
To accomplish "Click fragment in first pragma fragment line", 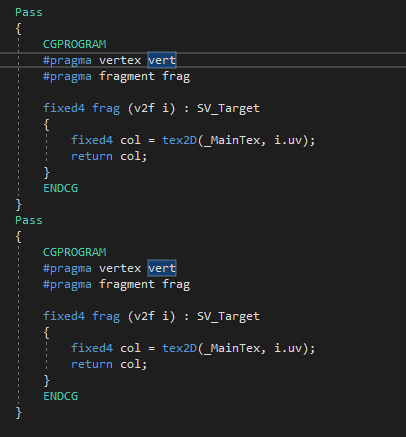I will click(x=127, y=77).
